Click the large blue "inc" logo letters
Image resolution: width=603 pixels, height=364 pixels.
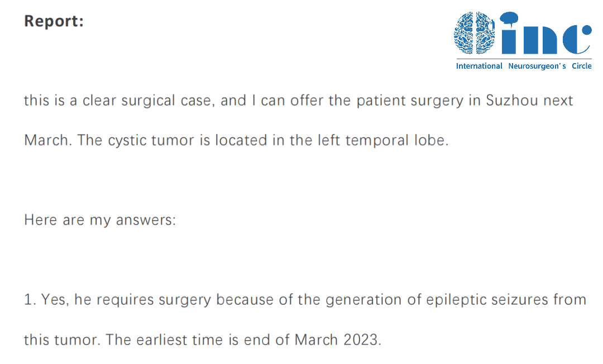(x=544, y=38)
